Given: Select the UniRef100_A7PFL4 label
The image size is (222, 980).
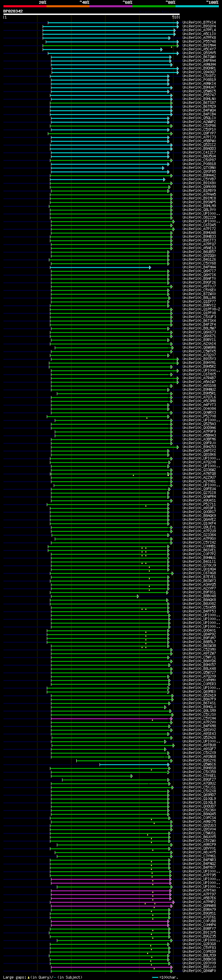Looking at the screenshot, I should (x=199, y=30).
